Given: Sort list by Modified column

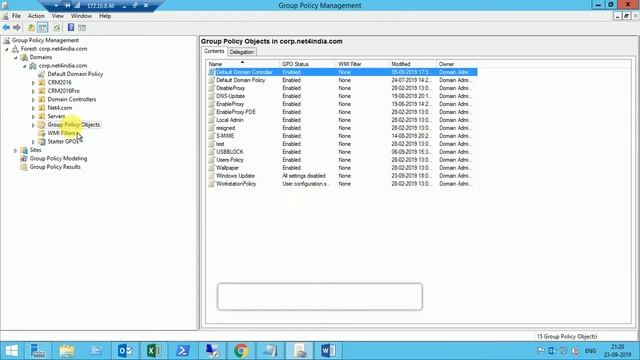Looking at the screenshot, I should coord(413,64).
